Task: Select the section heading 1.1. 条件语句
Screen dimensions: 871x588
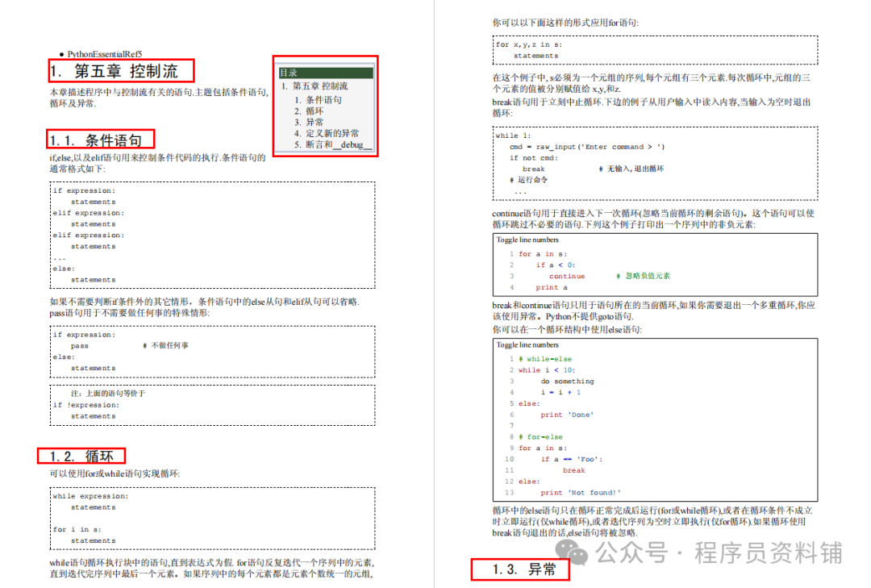Action: (x=95, y=140)
